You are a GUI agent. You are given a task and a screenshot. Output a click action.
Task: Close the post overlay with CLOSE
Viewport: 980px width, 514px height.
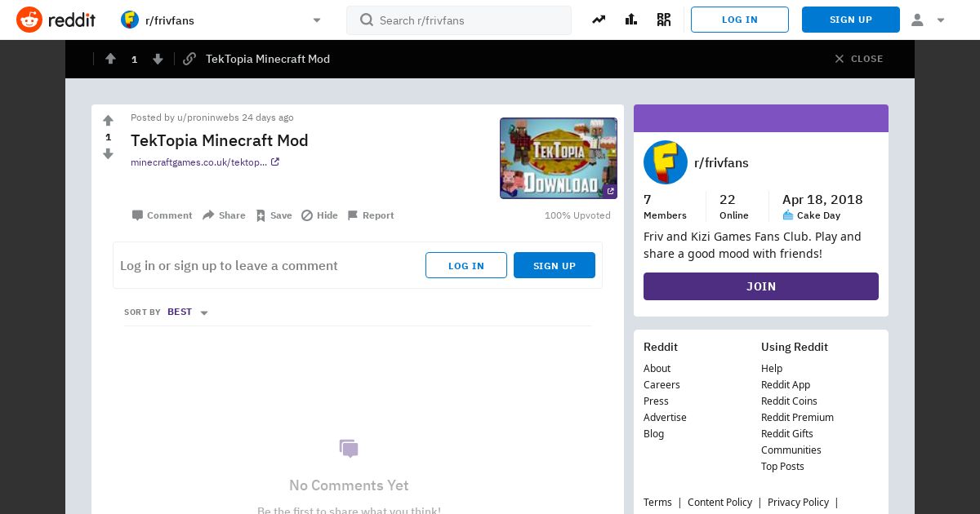pos(858,59)
